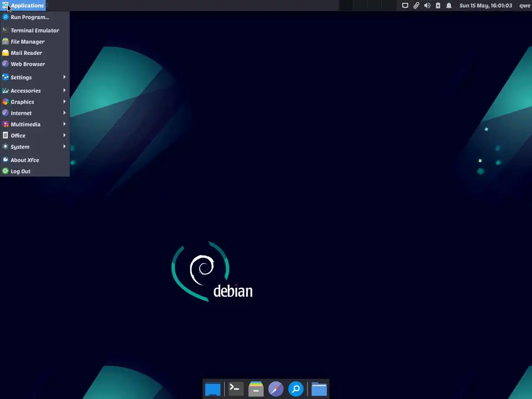Open application finder magnifier in dock
532x399 pixels.
(296, 389)
